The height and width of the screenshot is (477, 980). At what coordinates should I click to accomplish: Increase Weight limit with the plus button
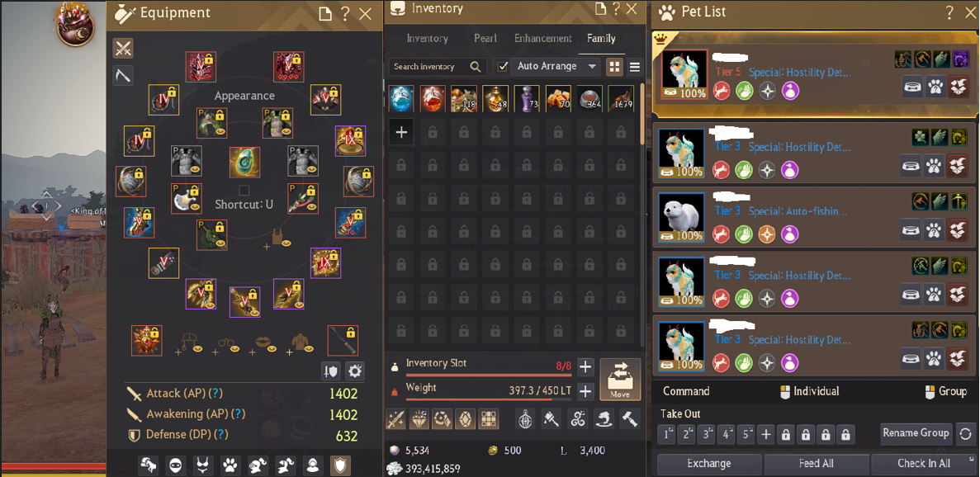pos(585,391)
